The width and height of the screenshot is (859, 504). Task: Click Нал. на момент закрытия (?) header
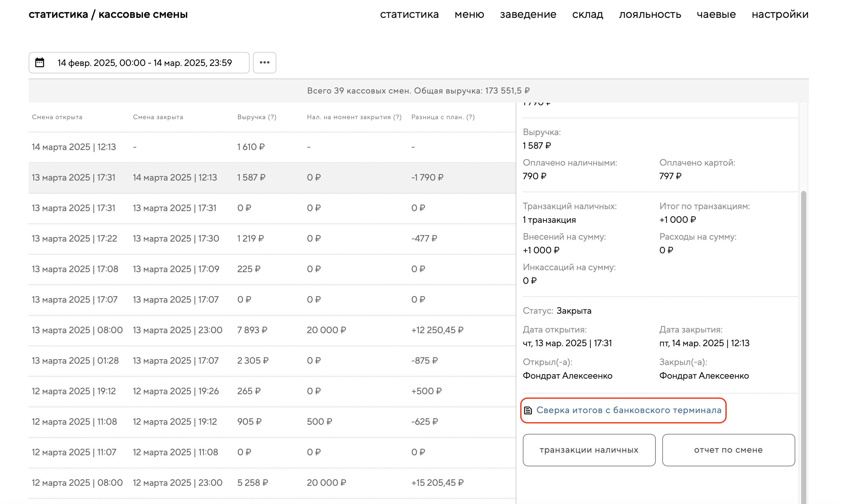(x=354, y=117)
